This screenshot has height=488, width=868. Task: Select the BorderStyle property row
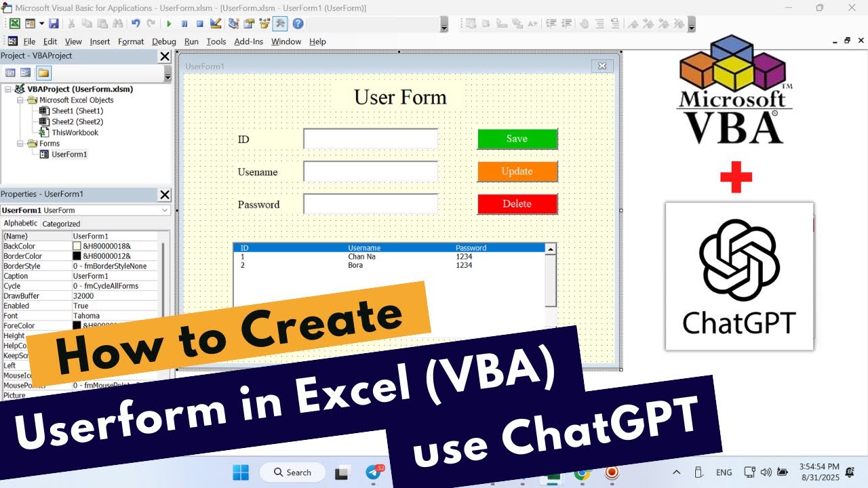coord(80,266)
